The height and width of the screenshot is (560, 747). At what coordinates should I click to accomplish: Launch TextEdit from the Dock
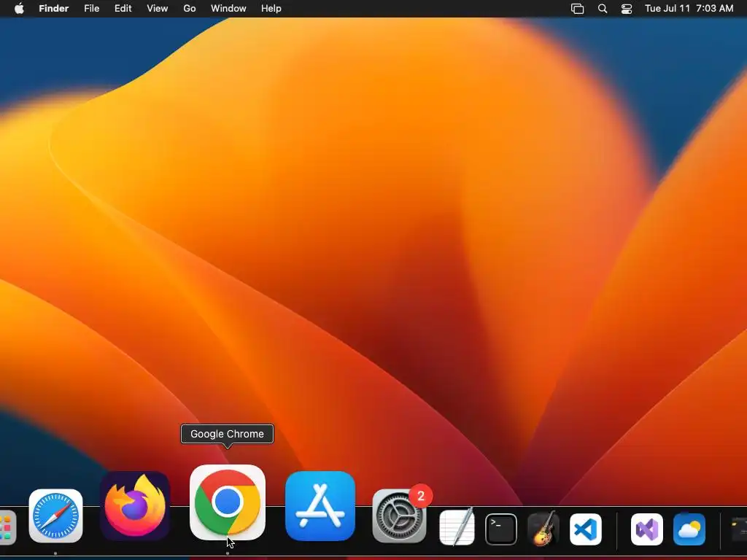click(457, 527)
